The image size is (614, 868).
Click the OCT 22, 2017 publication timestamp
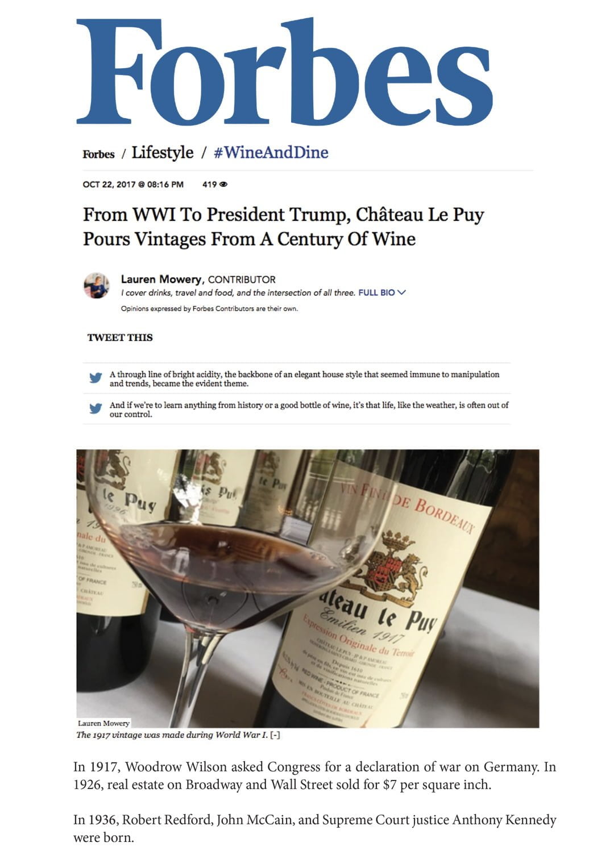point(133,185)
